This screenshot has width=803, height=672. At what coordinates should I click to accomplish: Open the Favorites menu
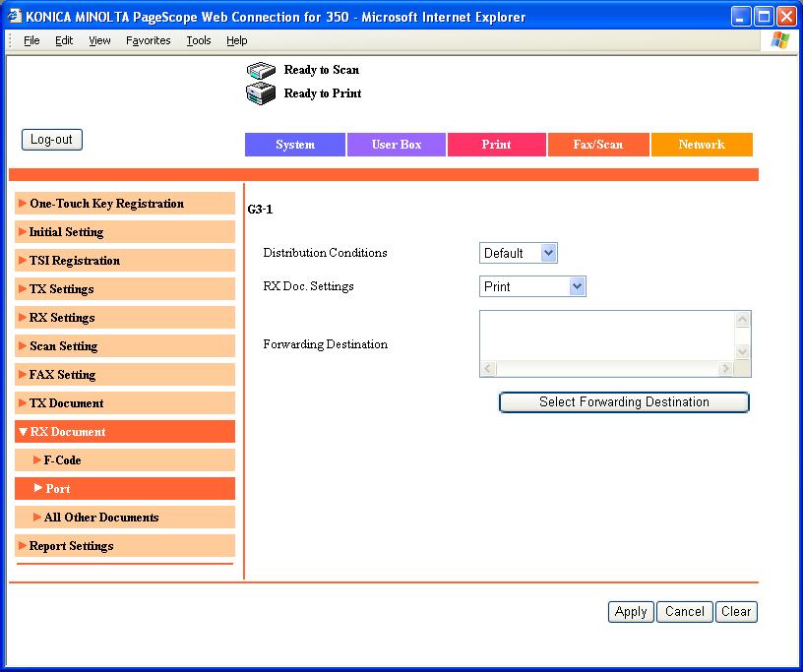click(148, 40)
